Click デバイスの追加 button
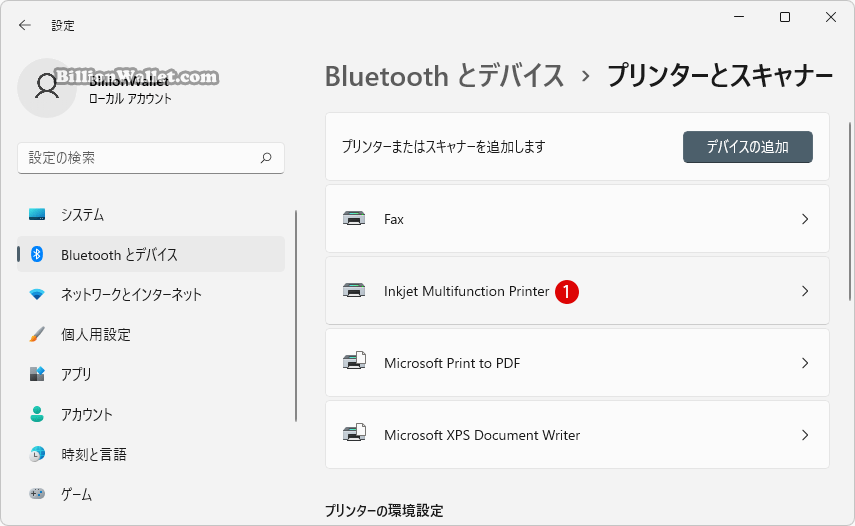 pos(748,147)
